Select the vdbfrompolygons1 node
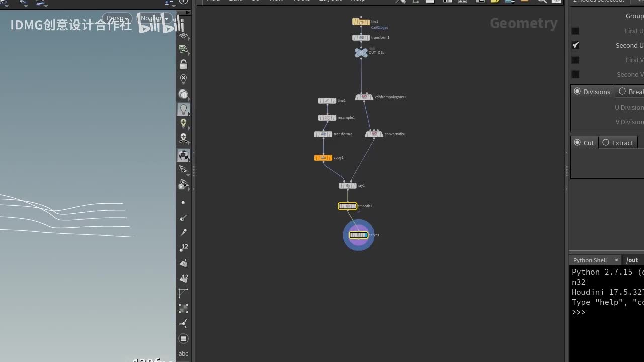This screenshot has height=362, width=644. (364, 97)
